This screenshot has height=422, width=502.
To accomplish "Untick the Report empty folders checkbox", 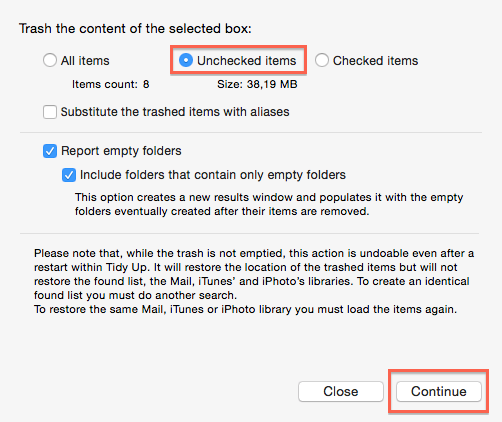I will point(50,151).
